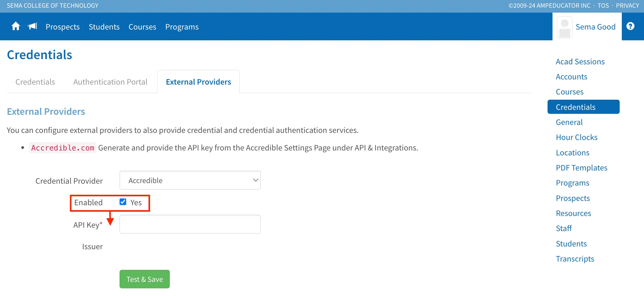The height and width of the screenshot is (296, 644).
Task: Open the PRIVACY link
Action: [627, 6]
